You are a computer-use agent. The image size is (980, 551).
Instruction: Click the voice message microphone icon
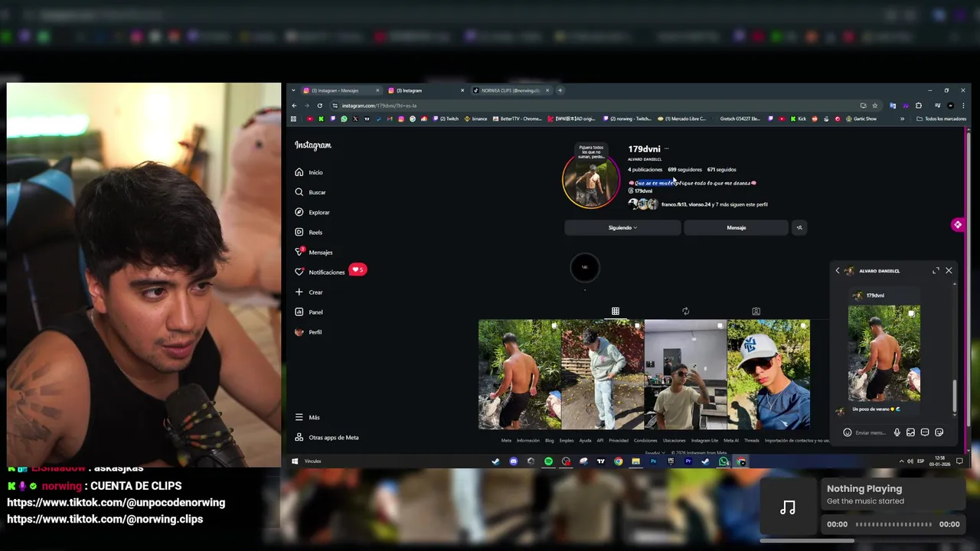(x=897, y=432)
